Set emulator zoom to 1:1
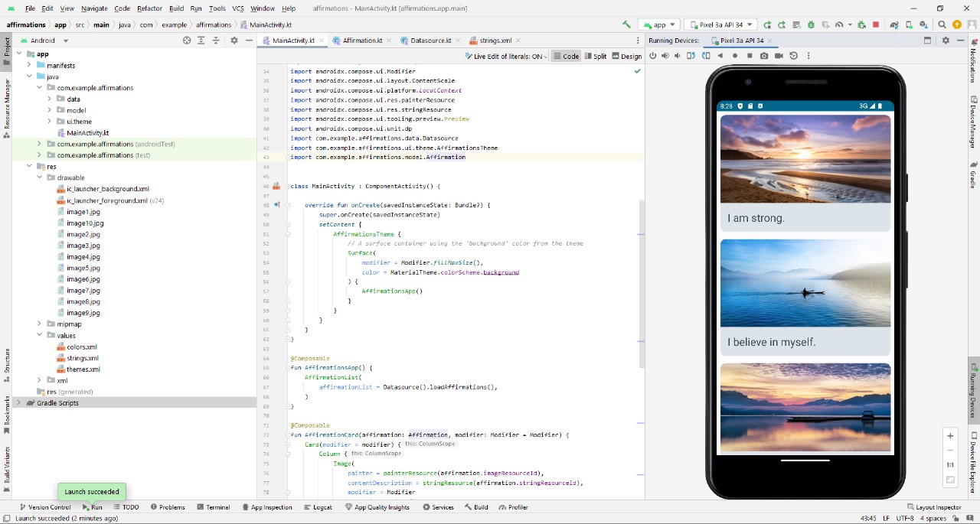Image resolution: width=980 pixels, height=524 pixels. click(950, 465)
